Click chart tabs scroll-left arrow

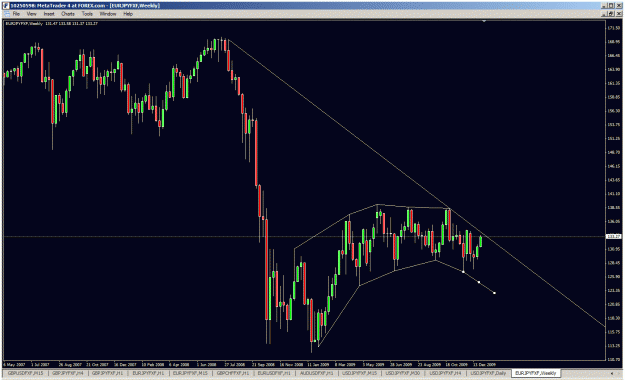tap(612, 374)
